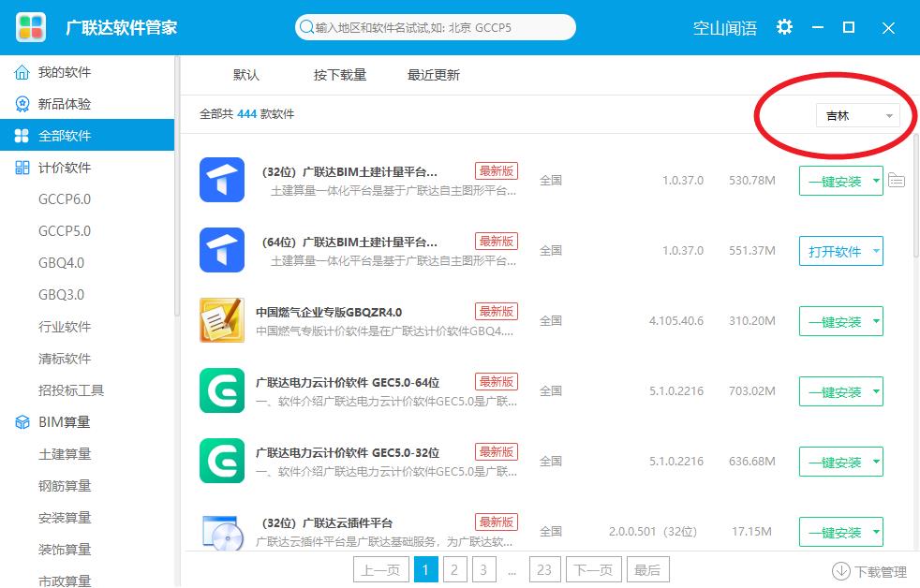This screenshot has width=920, height=588.
Task: Select 土建算量 in sidebar
Action: point(65,454)
